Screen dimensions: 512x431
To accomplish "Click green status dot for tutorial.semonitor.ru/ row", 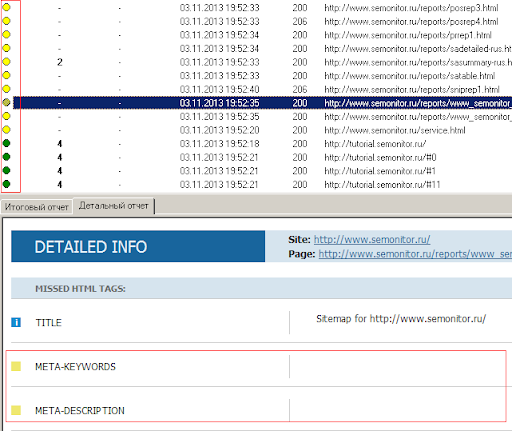I will pos(6,143).
